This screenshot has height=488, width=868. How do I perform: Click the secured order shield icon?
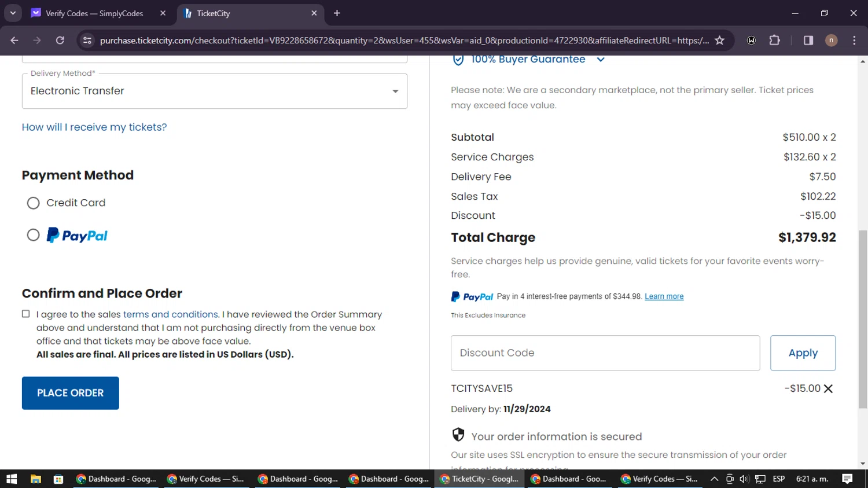coord(458,435)
